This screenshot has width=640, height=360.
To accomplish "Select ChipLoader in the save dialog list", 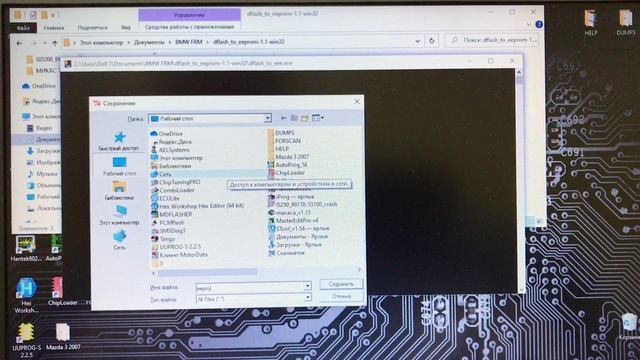I will [286, 173].
